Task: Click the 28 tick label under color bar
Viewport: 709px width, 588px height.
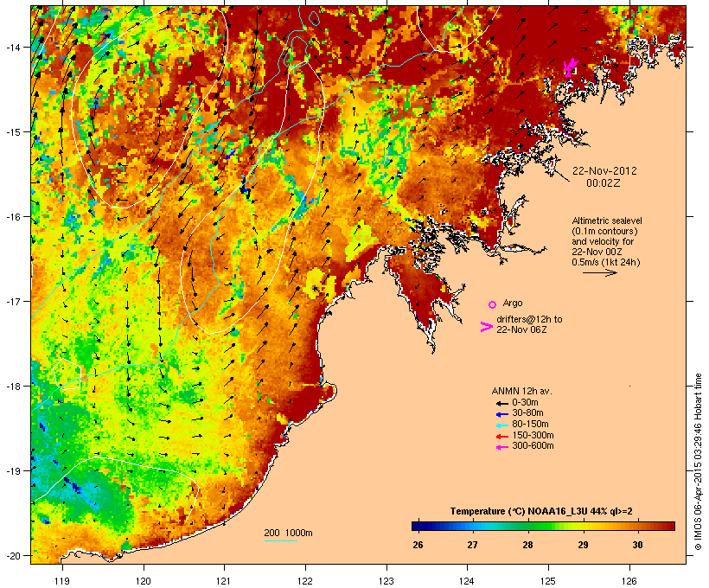Action: [527, 545]
